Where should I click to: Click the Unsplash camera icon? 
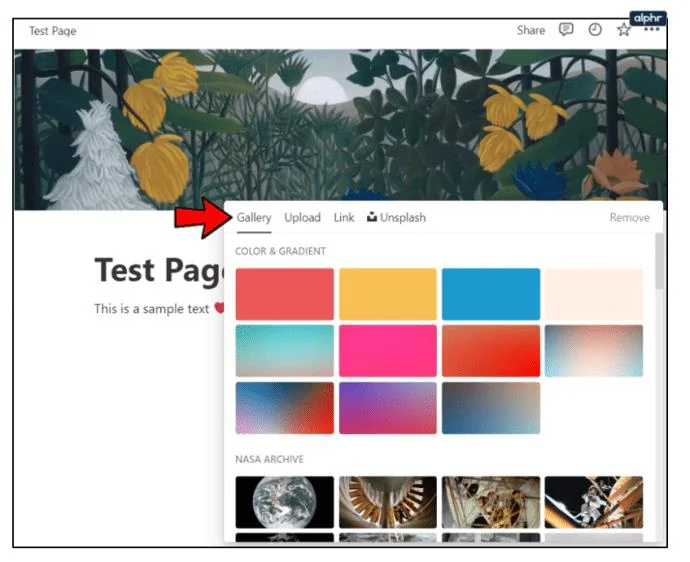pyautogui.click(x=372, y=217)
